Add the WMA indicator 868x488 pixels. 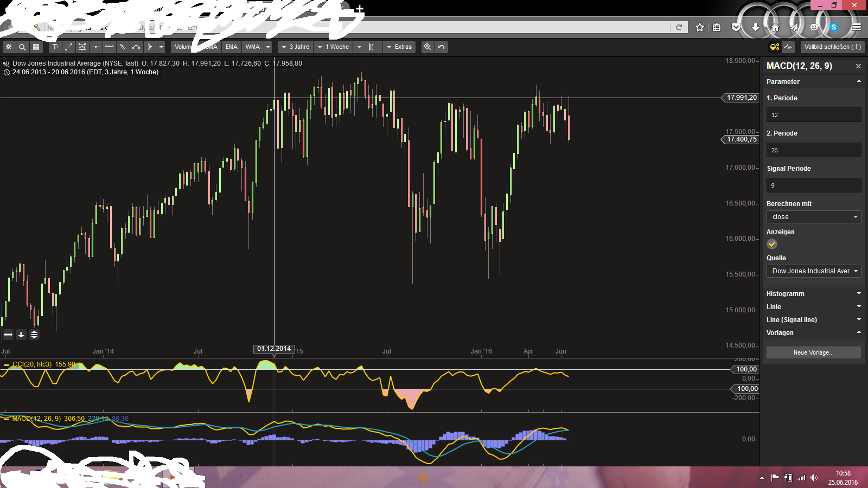pyautogui.click(x=253, y=47)
